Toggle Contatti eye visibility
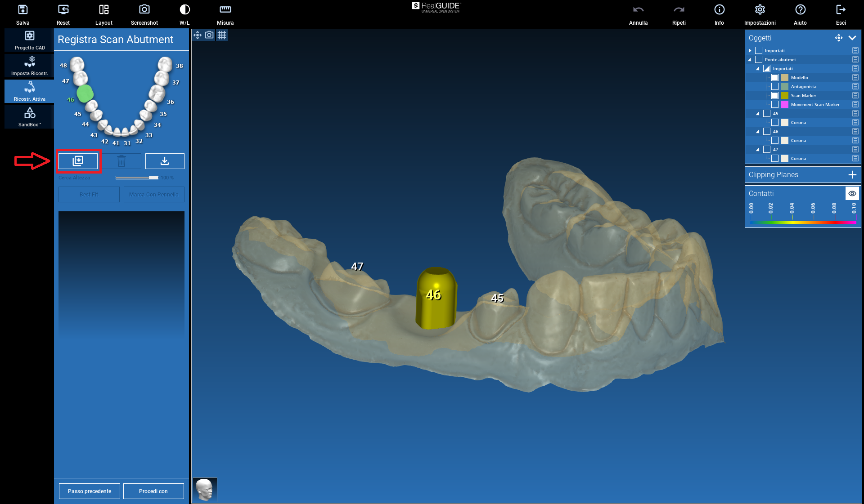This screenshot has height=504, width=864. tap(852, 193)
